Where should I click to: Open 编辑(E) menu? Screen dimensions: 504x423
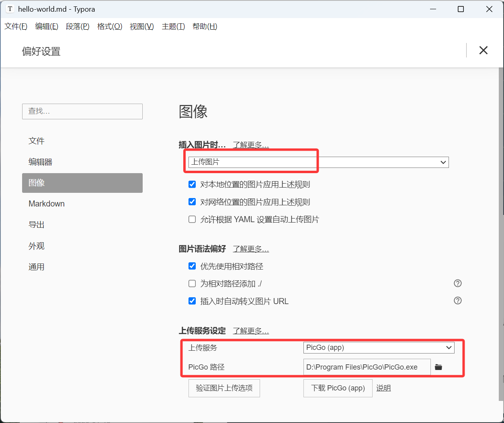click(47, 27)
